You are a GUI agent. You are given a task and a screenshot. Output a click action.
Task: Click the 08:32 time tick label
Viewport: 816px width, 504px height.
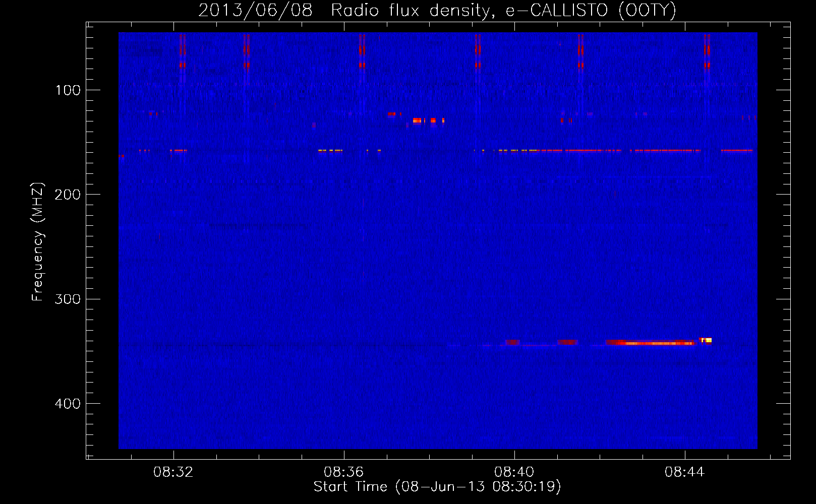click(x=173, y=472)
